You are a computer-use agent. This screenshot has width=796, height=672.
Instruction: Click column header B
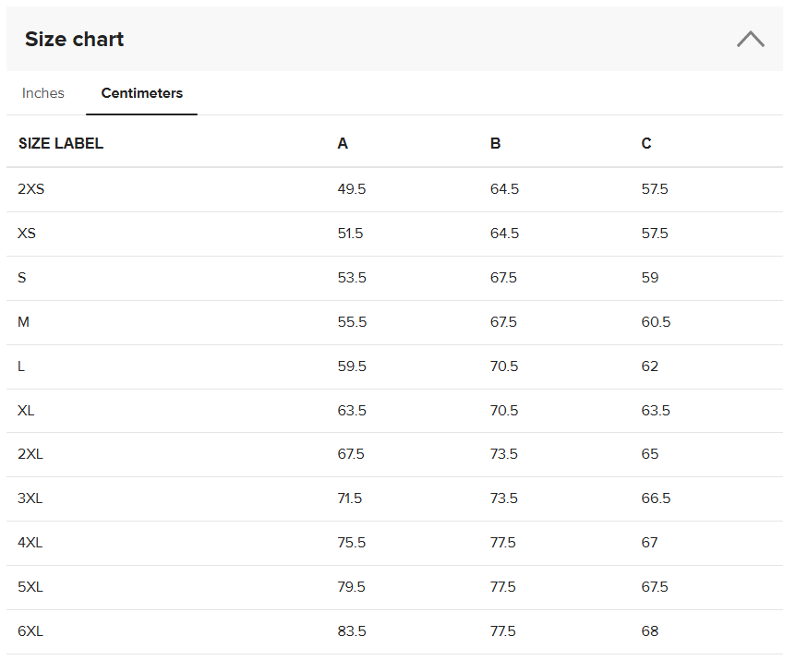pos(495,143)
